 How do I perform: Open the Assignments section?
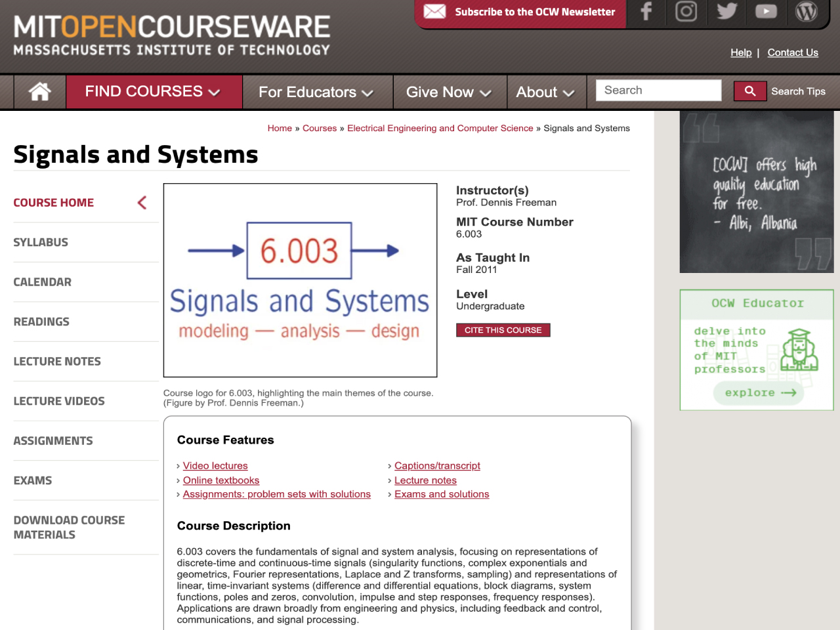53,441
